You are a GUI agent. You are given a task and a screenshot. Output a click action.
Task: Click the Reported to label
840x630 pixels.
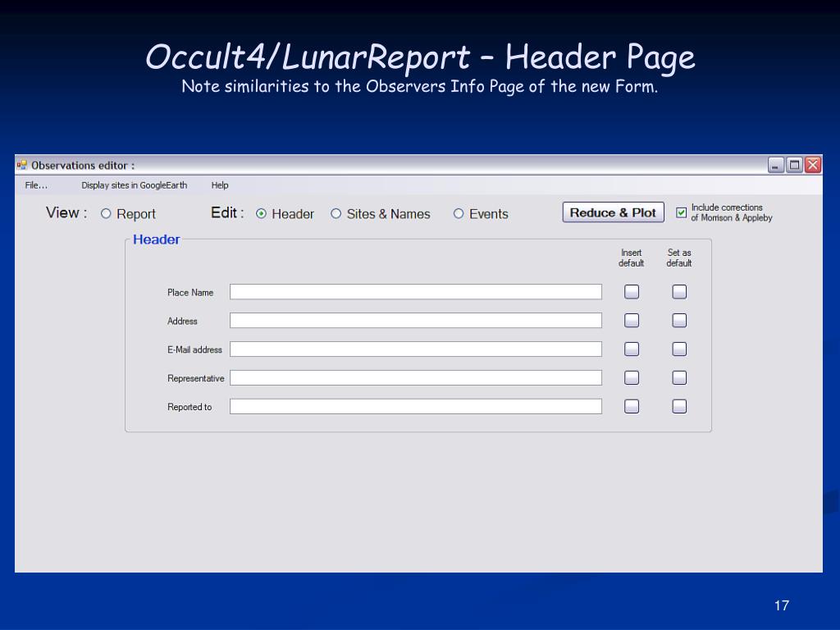coord(189,407)
